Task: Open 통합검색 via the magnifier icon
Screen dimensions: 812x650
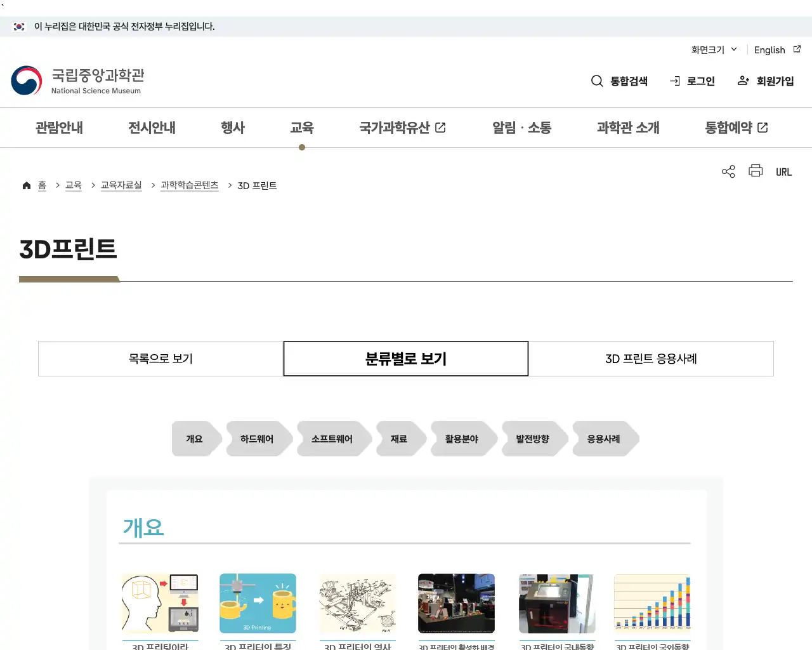Action: click(x=597, y=81)
